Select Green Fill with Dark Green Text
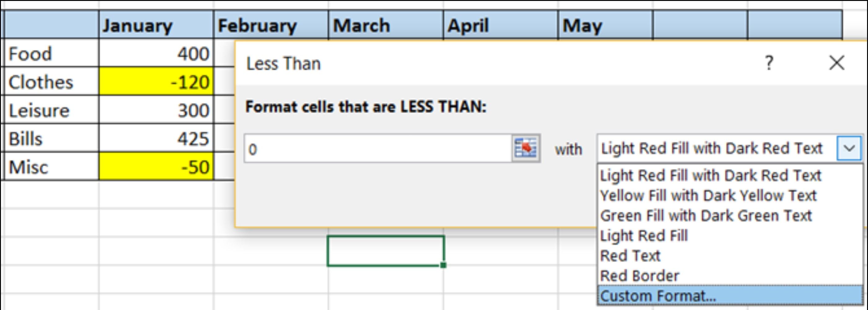 point(706,216)
